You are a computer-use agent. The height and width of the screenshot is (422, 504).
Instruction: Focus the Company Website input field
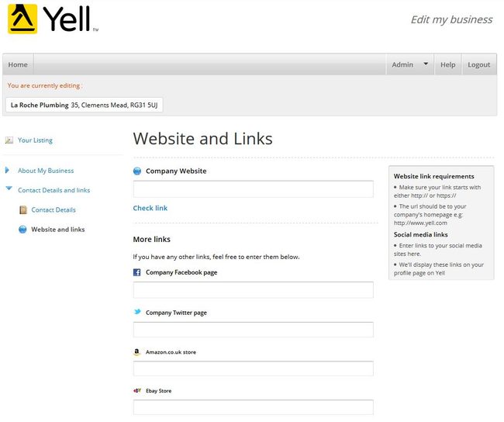point(254,189)
